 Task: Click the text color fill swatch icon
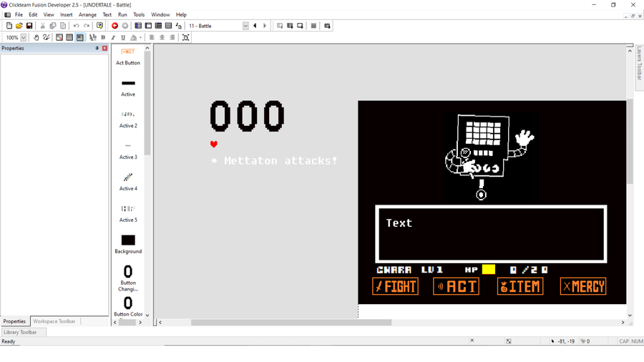[134, 37]
